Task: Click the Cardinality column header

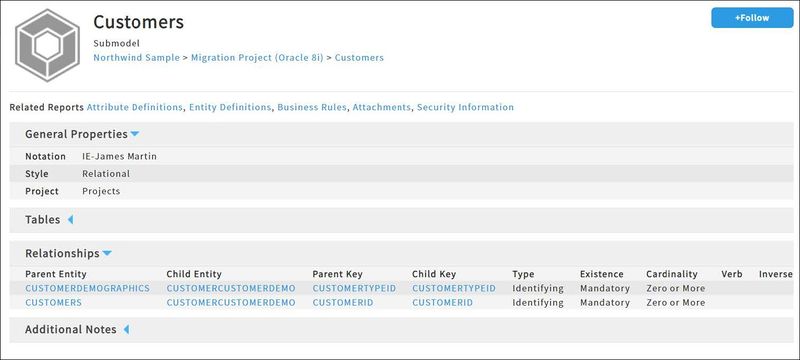Action: point(671,274)
